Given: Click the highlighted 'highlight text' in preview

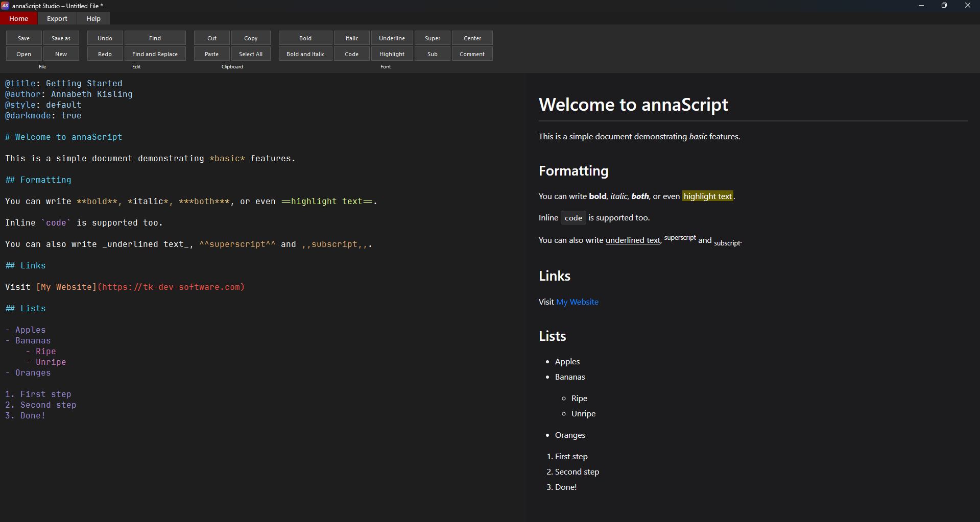Looking at the screenshot, I should pyautogui.click(x=708, y=196).
